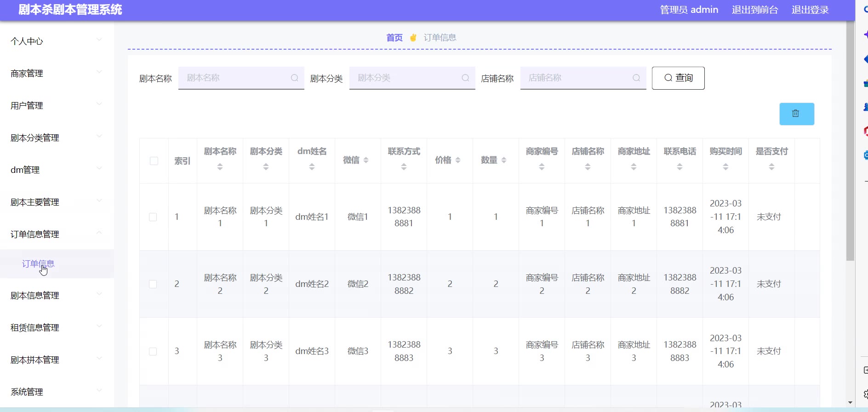This screenshot has height=412, width=868.
Task: Sort table by 微信 column arrows
Action: [366, 160]
